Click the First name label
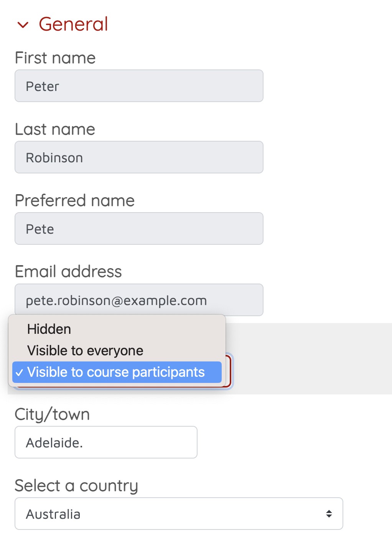The height and width of the screenshot is (541, 392). [x=55, y=58]
